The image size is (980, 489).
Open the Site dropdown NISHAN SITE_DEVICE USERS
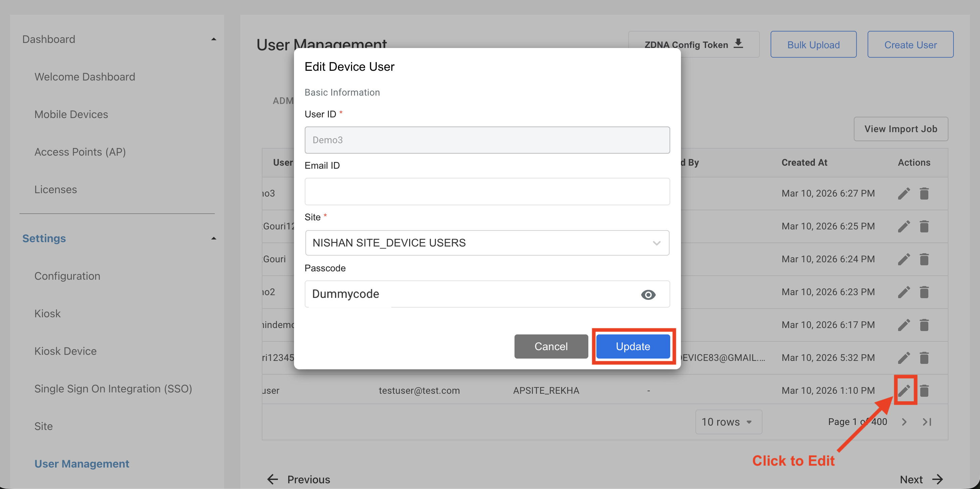point(487,242)
